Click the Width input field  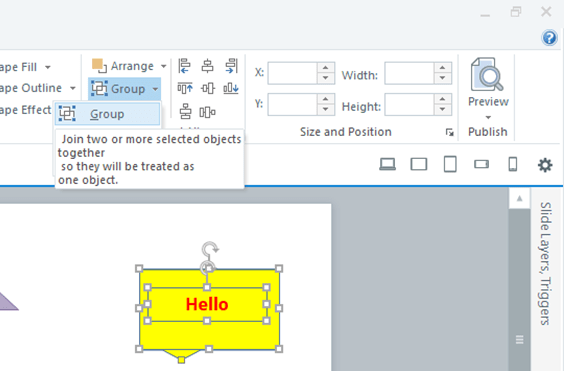click(409, 73)
